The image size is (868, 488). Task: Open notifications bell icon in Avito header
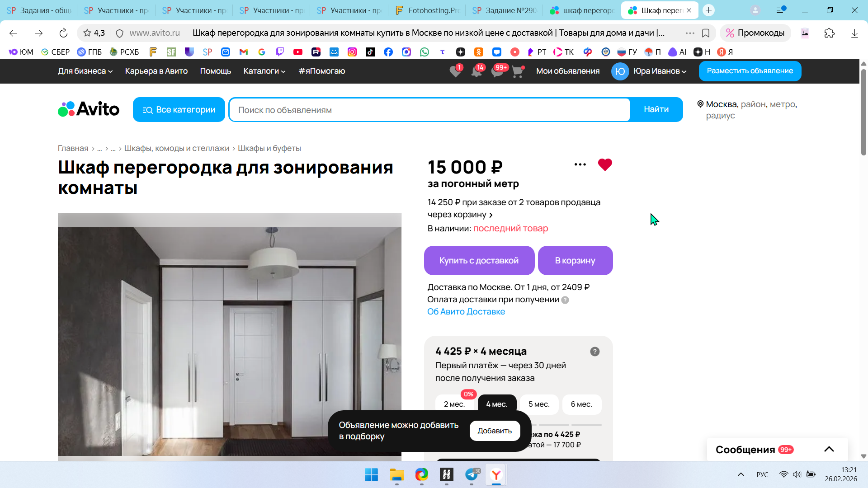[x=476, y=71]
